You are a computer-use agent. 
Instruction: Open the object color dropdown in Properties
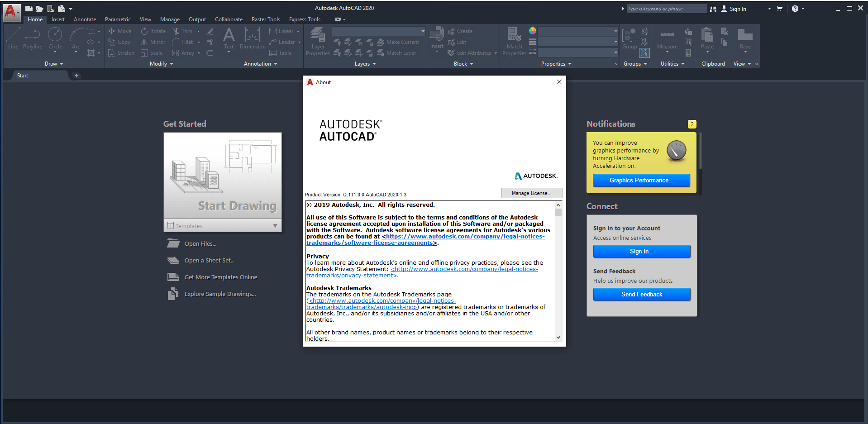click(x=578, y=31)
